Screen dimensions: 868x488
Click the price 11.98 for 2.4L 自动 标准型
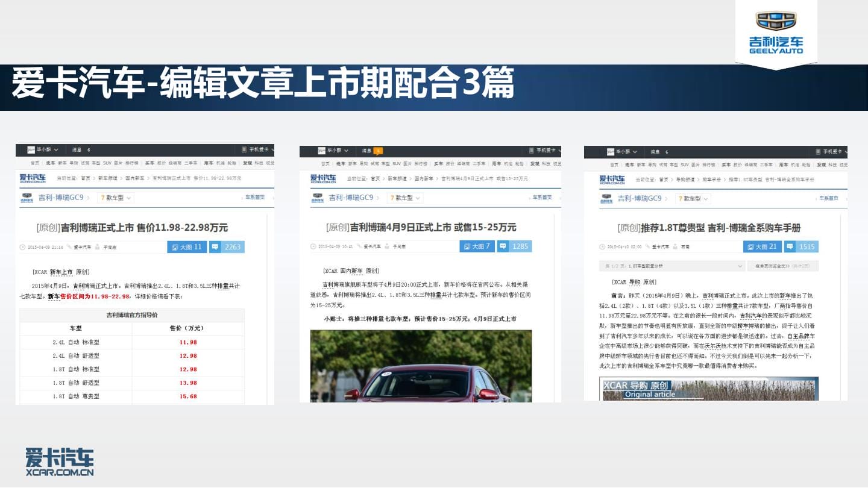click(188, 342)
